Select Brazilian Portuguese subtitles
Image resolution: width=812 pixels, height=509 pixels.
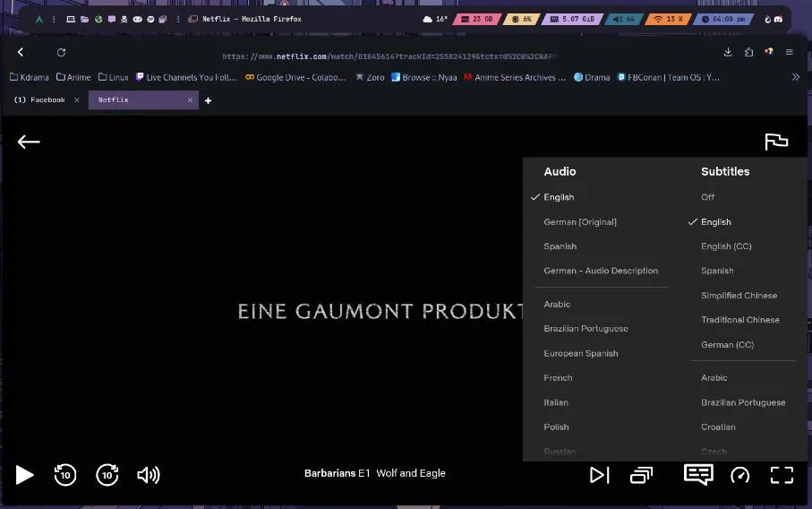(743, 402)
